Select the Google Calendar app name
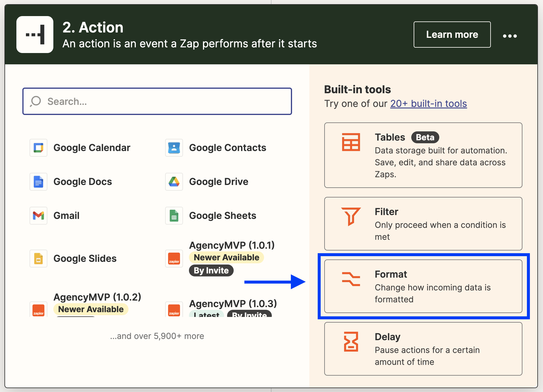Image resolution: width=543 pixels, height=392 pixels. tap(92, 148)
